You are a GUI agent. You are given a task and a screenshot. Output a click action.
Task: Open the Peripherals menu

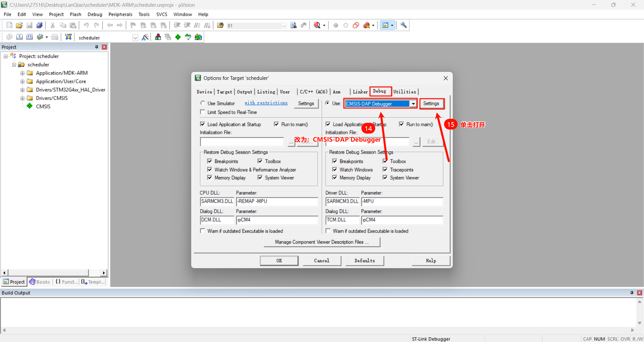tap(120, 14)
